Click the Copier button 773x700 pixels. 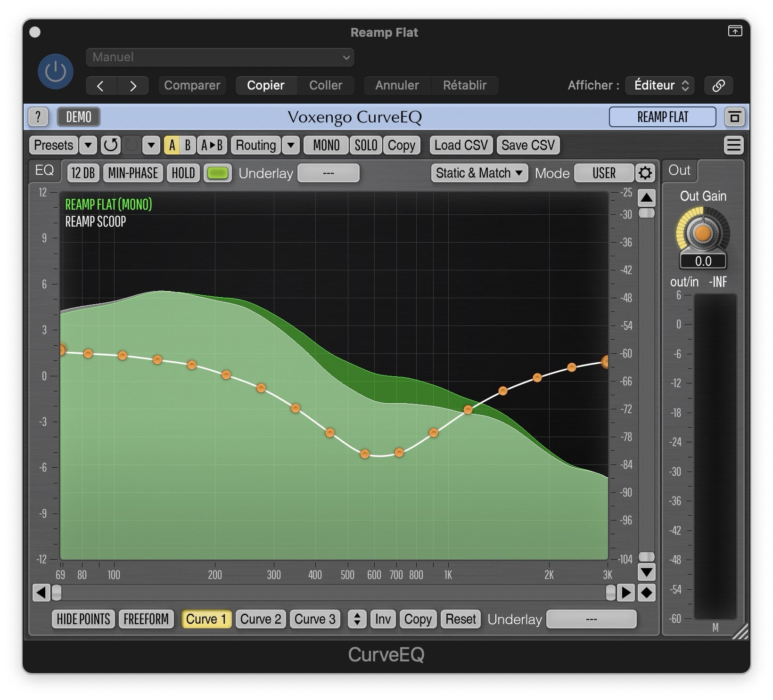point(266,86)
